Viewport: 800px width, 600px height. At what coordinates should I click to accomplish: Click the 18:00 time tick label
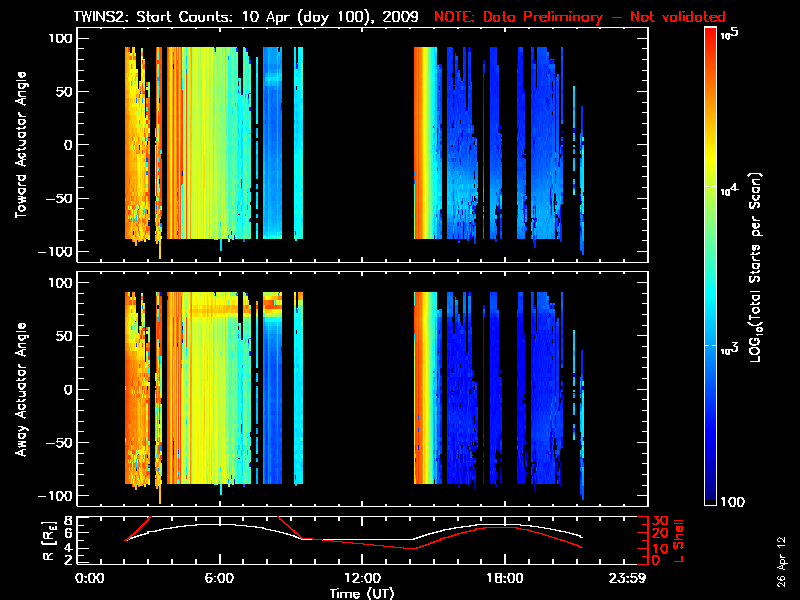(504, 579)
